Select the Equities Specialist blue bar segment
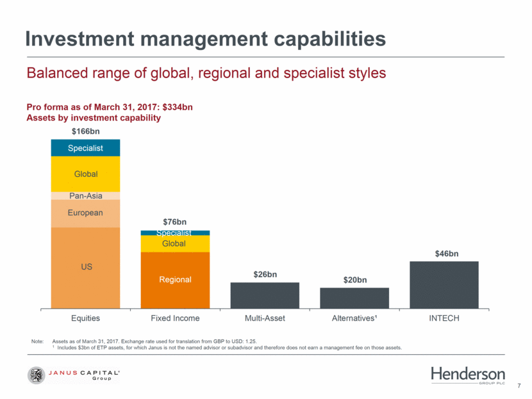 point(85,148)
